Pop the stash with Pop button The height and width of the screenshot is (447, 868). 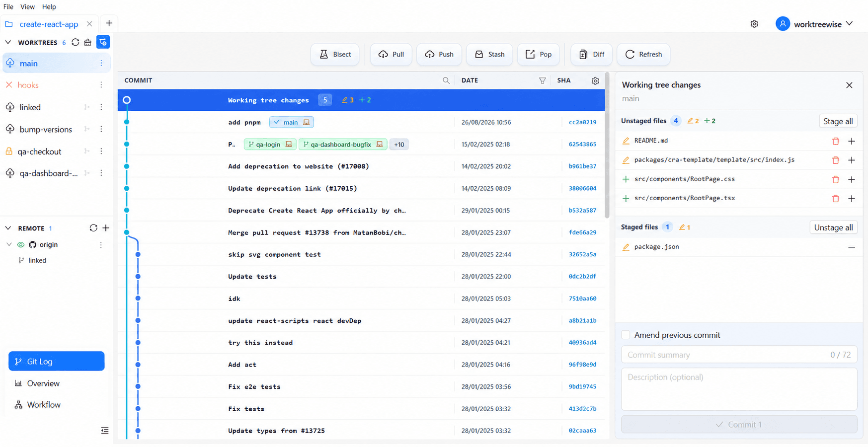[539, 54]
